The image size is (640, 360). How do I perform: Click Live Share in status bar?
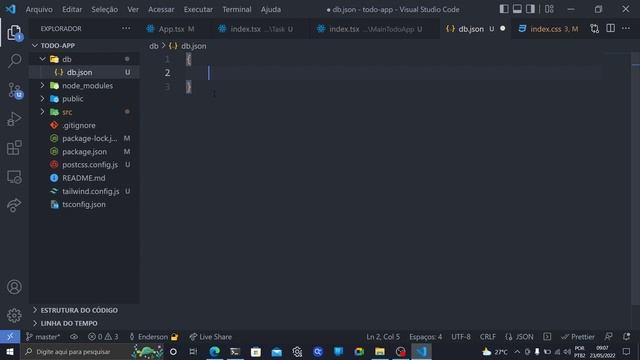tap(211, 337)
